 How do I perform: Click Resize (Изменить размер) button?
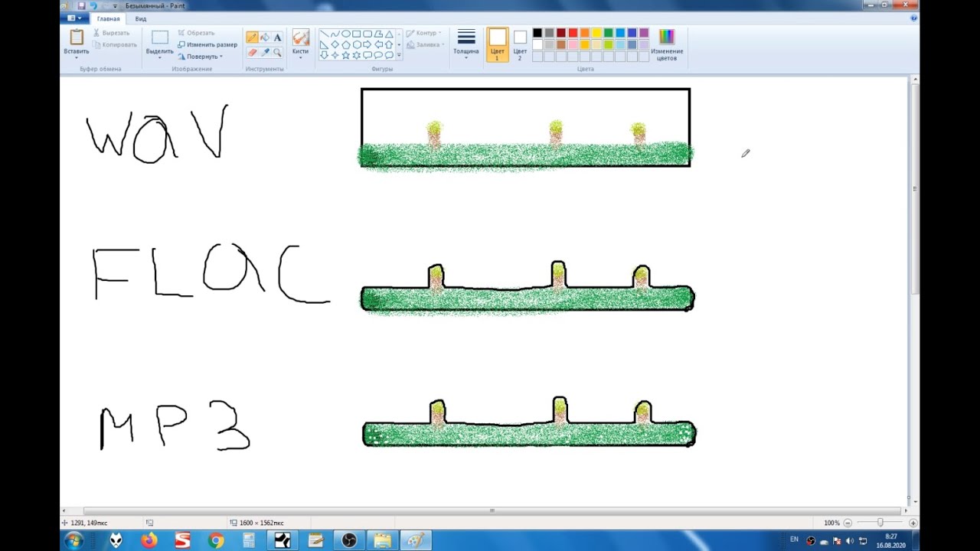(207, 44)
